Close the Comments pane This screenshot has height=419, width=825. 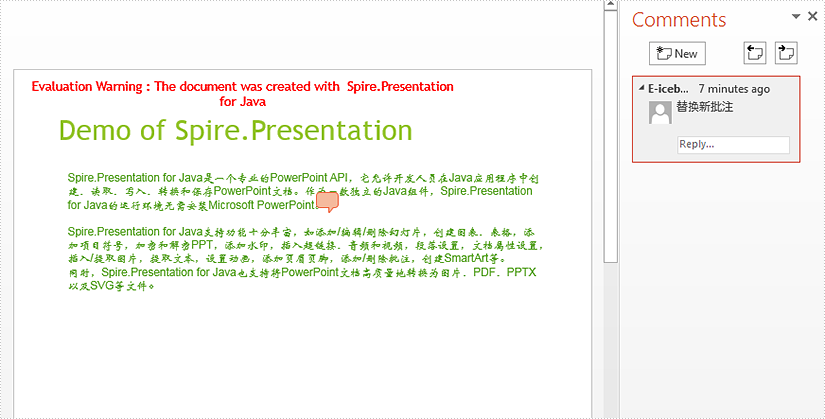pyautogui.click(x=812, y=17)
